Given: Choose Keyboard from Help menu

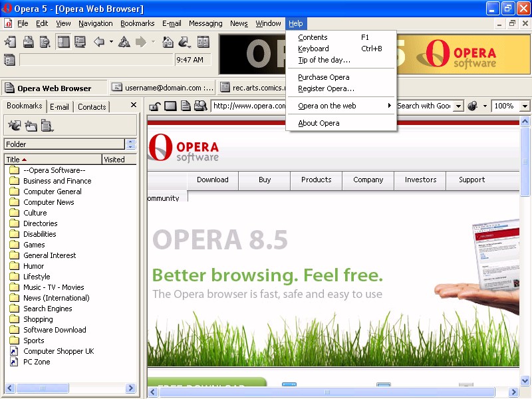Looking at the screenshot, I should pyautogui.click(x=341, y=49).
